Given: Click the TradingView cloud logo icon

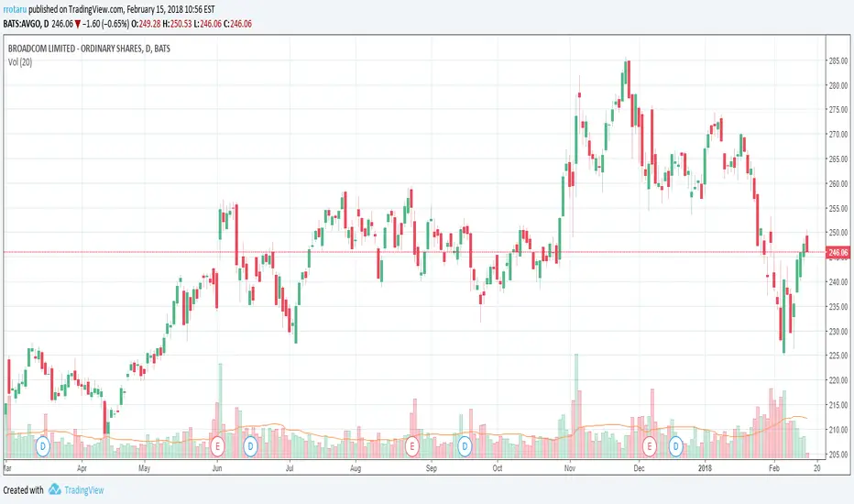Looking at the screenshot, I should [54, 489].
